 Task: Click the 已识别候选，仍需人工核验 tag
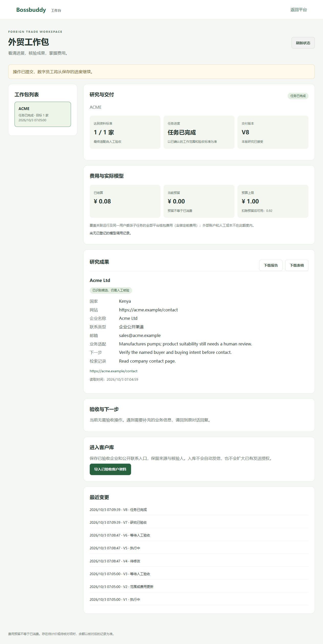click(111, 290)
